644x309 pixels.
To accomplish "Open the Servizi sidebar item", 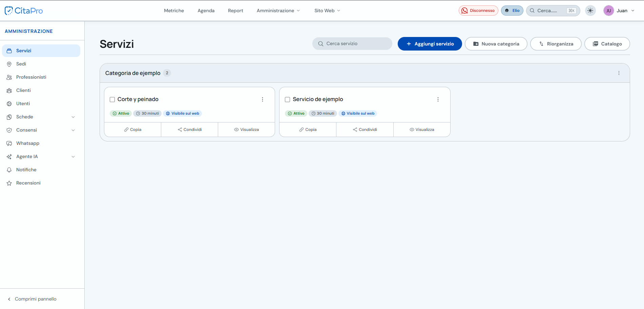I will [41, 51].
